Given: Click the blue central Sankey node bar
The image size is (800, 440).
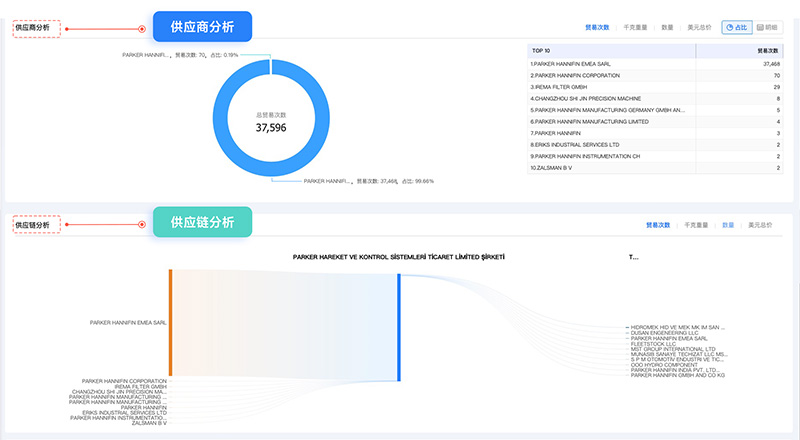Looking at the screenshot, I should (399, 328).
